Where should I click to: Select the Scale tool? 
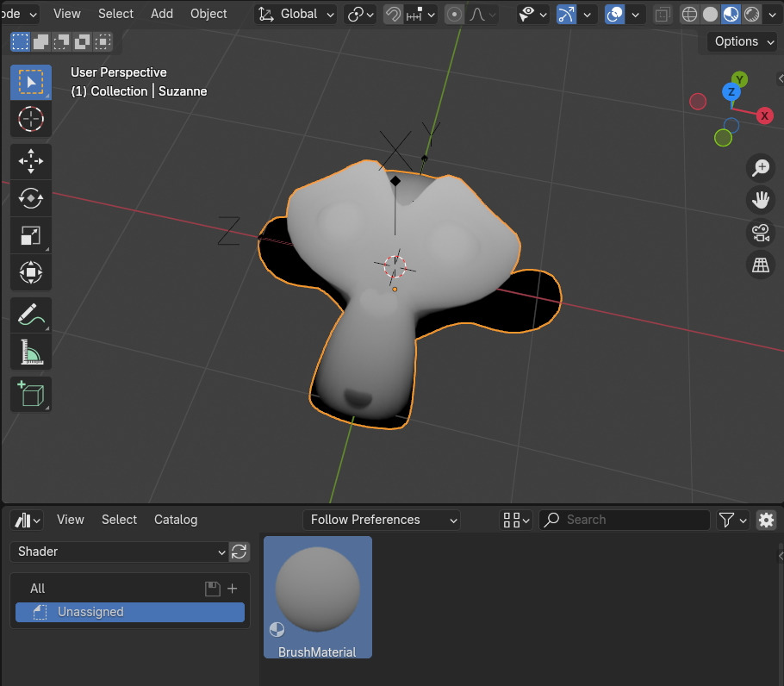[31, 235]
